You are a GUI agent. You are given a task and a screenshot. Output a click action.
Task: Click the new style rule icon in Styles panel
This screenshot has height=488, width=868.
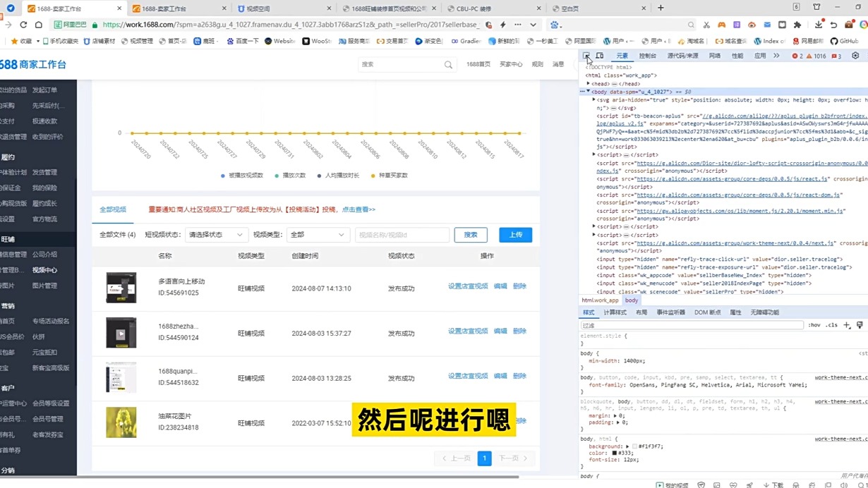(x=846, y=325)
